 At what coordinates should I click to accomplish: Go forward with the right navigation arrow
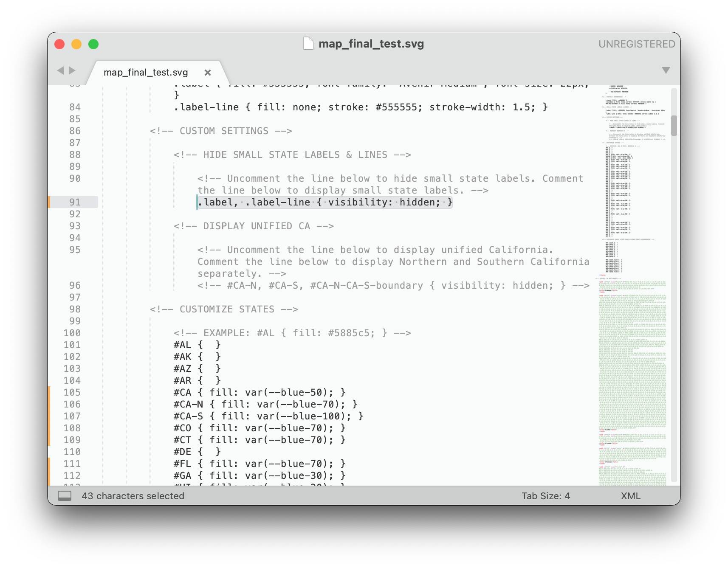coord(72,70)
